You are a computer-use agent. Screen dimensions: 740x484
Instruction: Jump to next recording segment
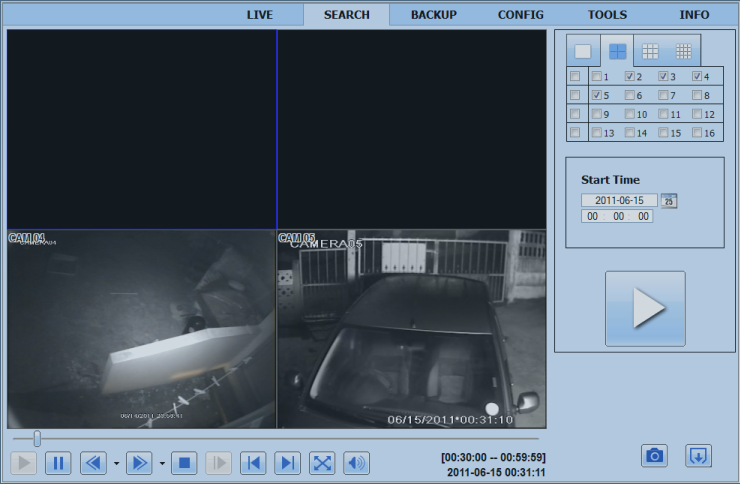pos(287,463)
